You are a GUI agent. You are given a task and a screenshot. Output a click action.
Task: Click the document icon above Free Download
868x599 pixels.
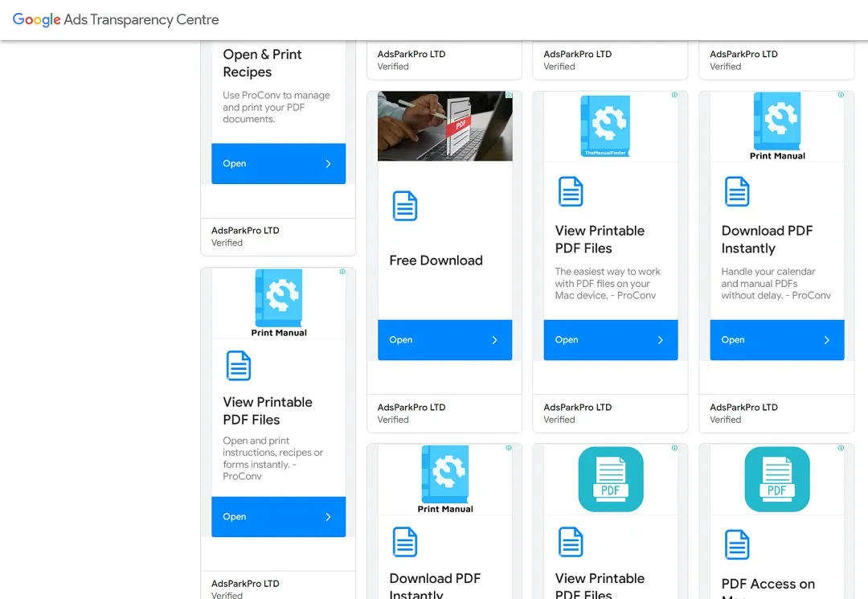[404, 206]
